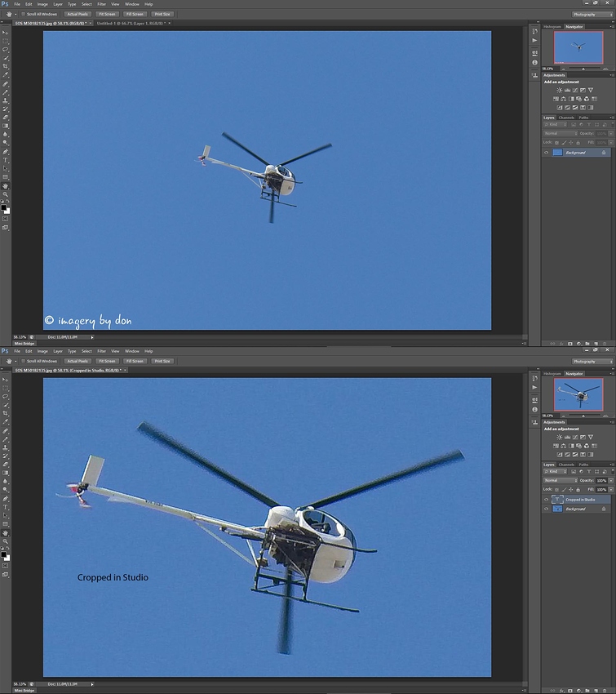Switch to Channels tab in bottom window

[566, 464]
